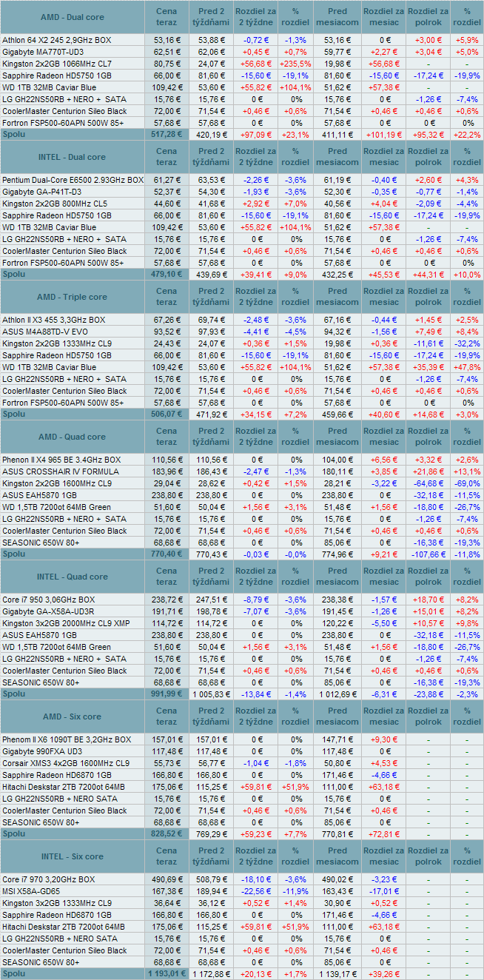Select 'Core i7 950 3,06GHz BOX' entry
This screenshot has width=484, height=980.
pyautogui.click(x=47, y=600)
